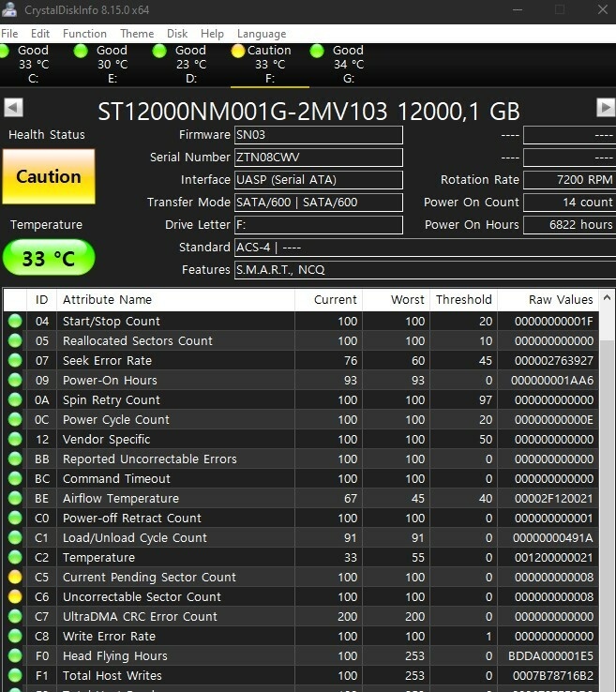
Task: Click status dot for Power-off Retract Count
Action: (x=15, y=518)
